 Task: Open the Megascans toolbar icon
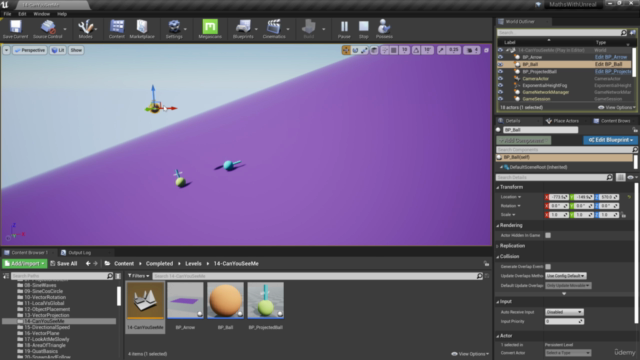tap(210, 29)
